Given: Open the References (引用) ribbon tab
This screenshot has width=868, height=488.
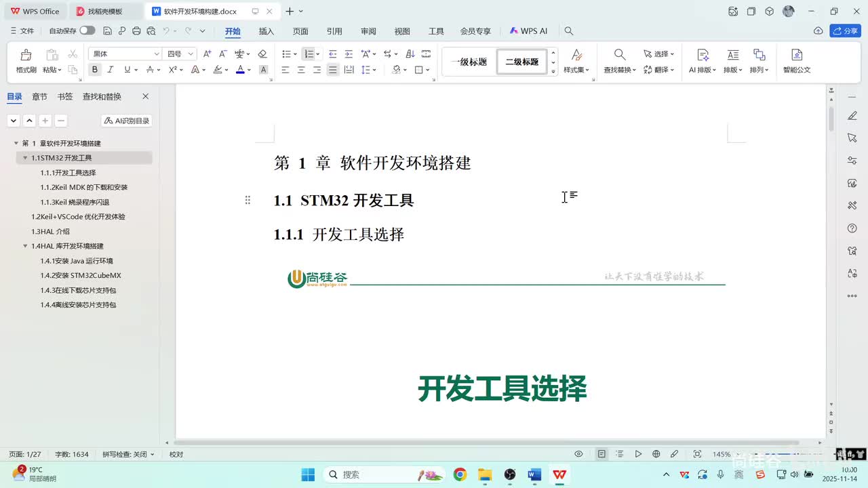Looking at the screenshot, I should click(x=334, y=31).
